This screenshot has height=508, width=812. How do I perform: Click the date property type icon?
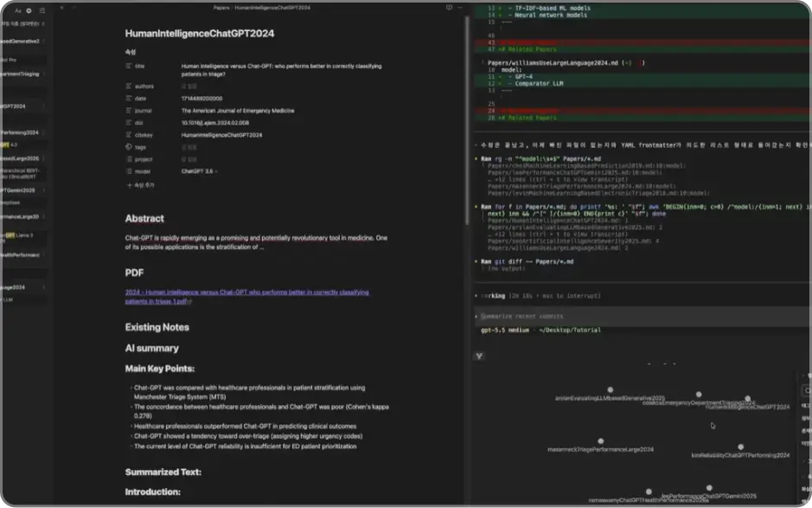coord(129,99)
